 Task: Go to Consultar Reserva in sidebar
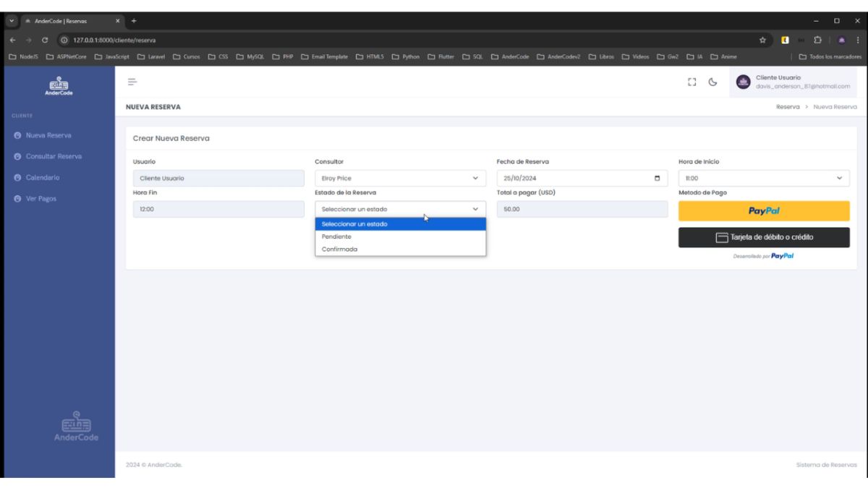pos(54,156)
